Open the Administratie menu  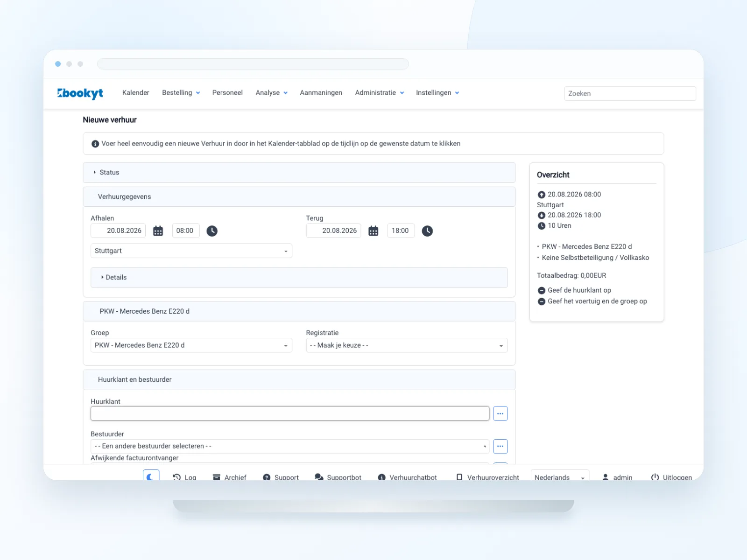pos(380,93)
